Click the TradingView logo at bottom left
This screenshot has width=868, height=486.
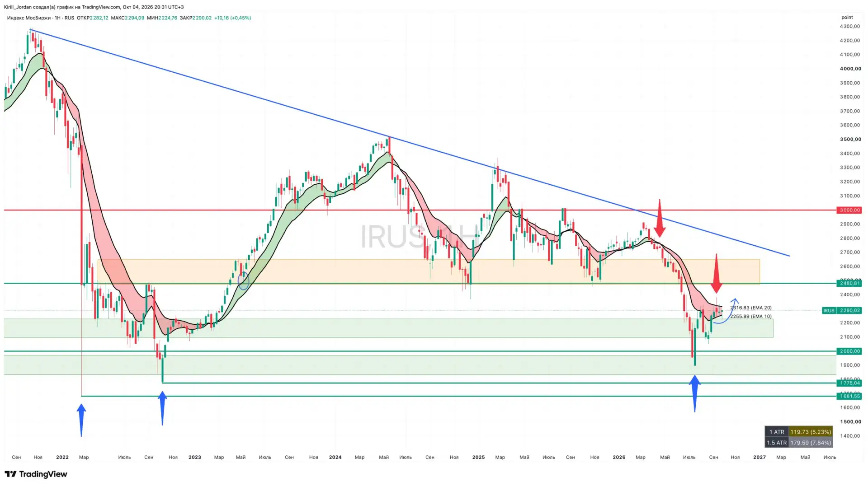[x=36, y=474]
